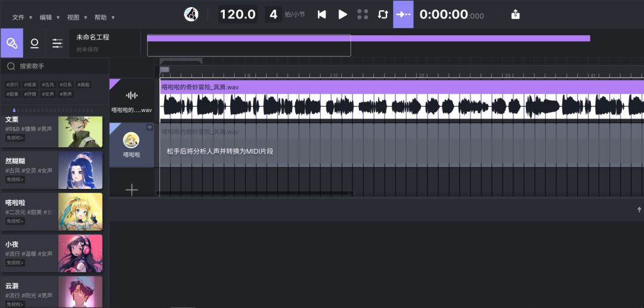Viewport: 644px width, 308px height.
Task: Select singer 小夜 portrait
Action: tap(80, 253)
